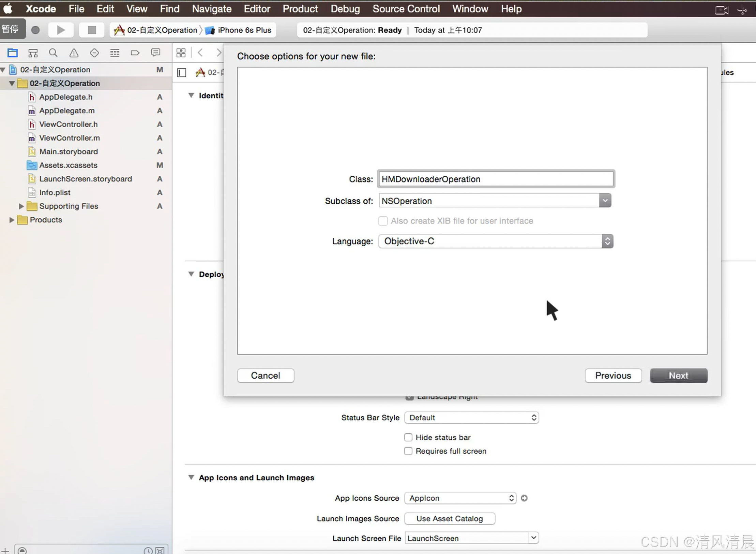Click the Class name text field
The height and width of the screenshot is (554, 756).
tap(496, 179)
